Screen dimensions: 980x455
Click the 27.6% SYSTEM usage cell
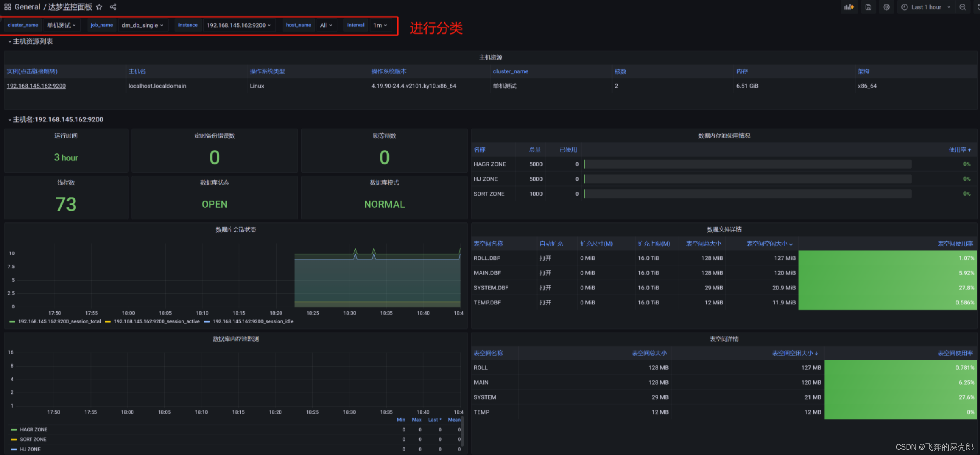(900, 397)
